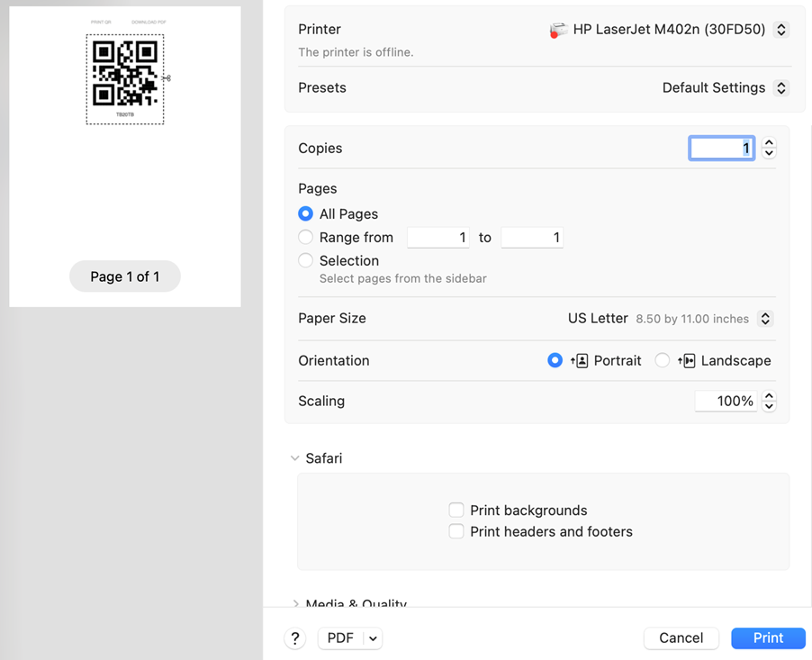812x660 pixels.
Task: Enable Print headers and footers
Action: pos(456,530)
